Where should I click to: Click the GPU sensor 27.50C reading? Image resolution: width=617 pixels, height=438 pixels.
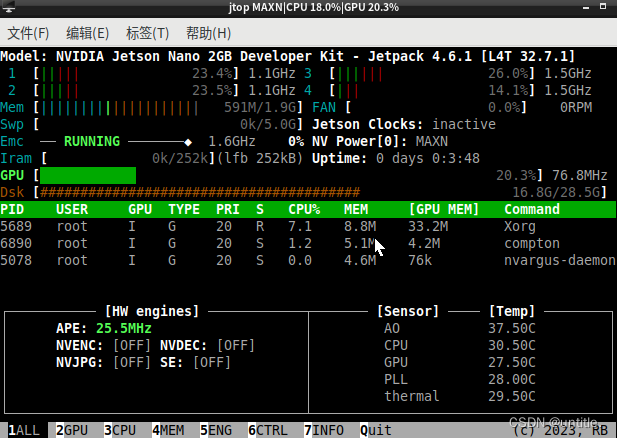click(x=512, y=362)
